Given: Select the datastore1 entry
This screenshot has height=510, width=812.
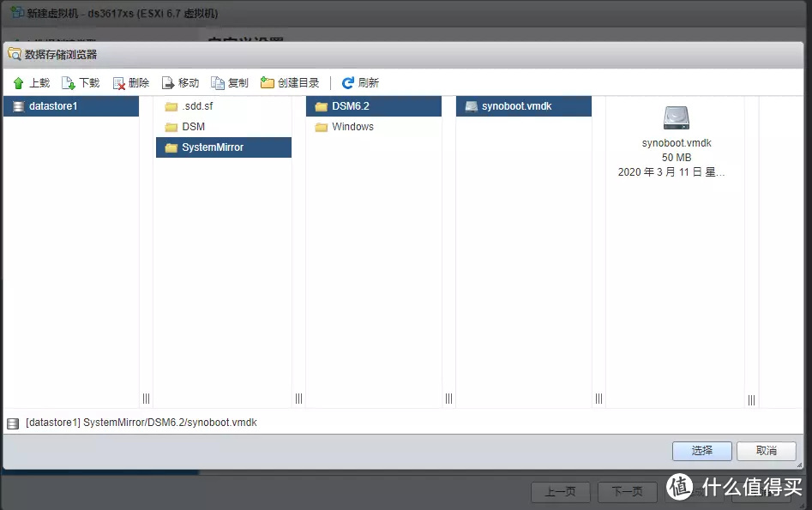Looking at the screenshot, I should pyautogui.click(x=71, y=106).
